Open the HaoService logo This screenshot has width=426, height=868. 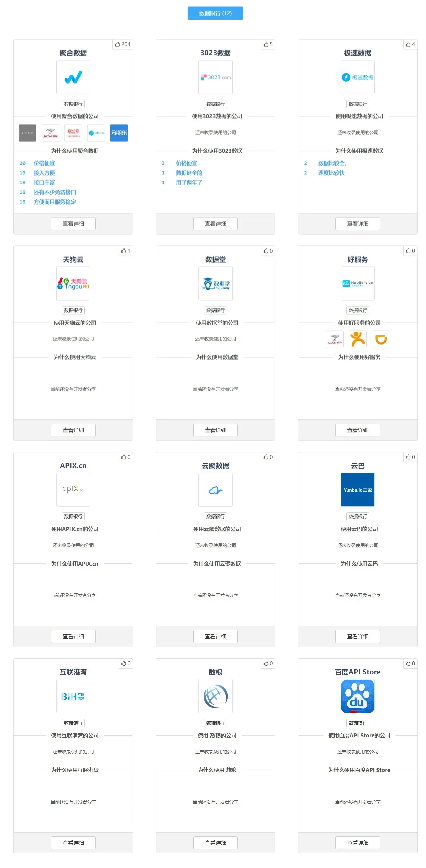(x=358, y=283)
